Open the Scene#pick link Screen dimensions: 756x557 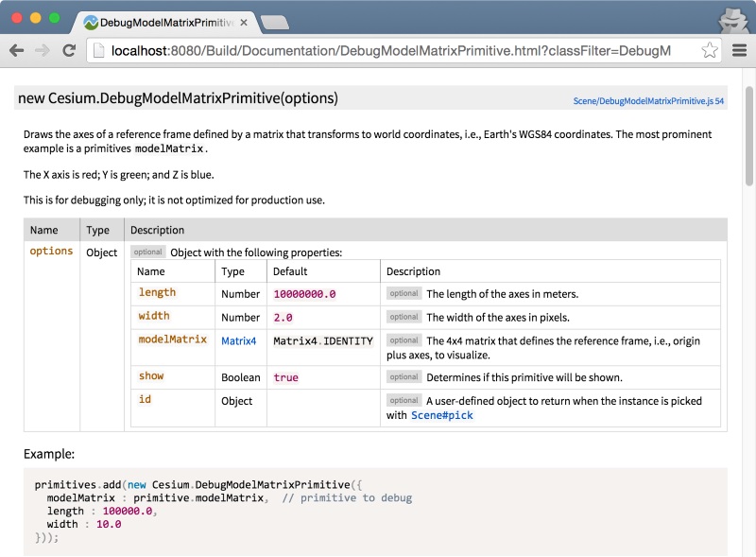click(x=441, y=415)
